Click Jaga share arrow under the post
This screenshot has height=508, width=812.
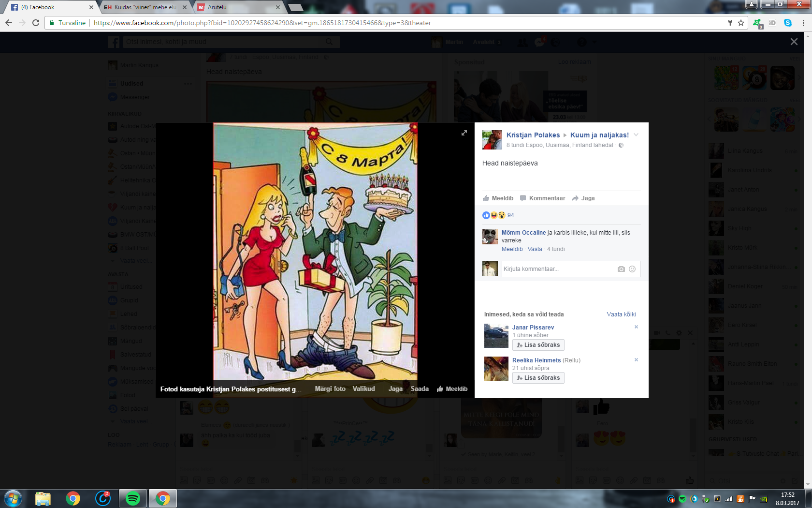583,198
